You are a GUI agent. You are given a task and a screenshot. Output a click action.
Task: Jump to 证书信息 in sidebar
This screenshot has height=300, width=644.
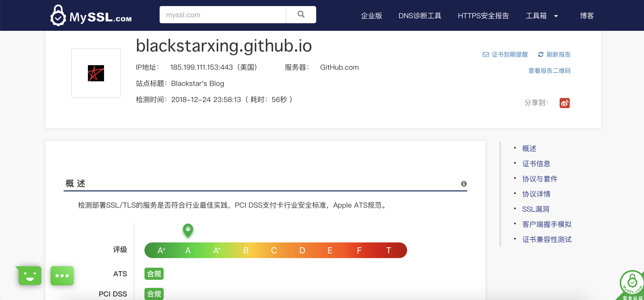[x=536, y=164]
